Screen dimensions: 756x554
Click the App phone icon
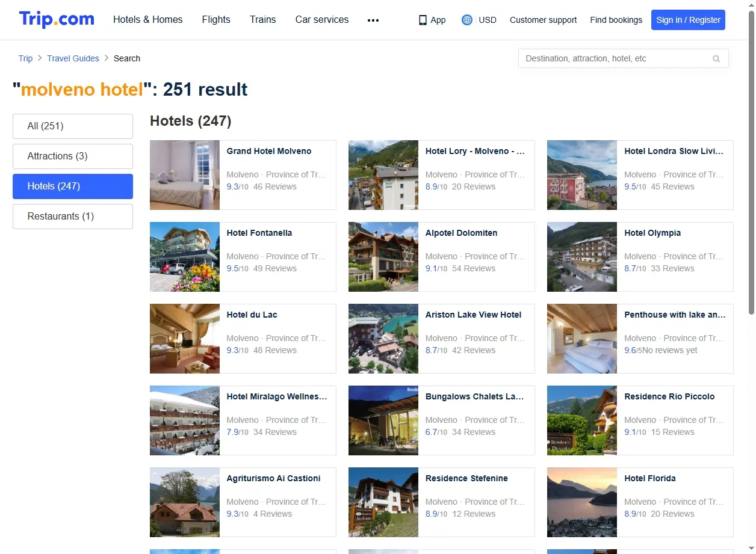click(x=423, y=20)
